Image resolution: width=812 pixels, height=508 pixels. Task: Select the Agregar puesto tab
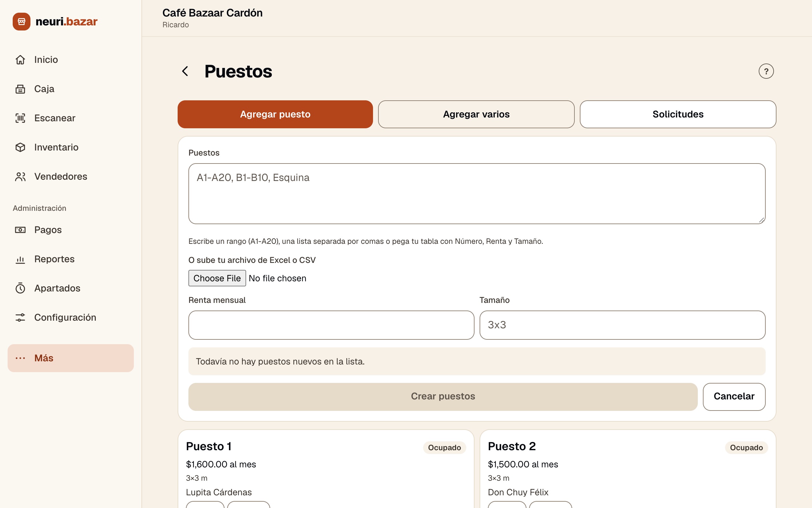tap(275, 114)
